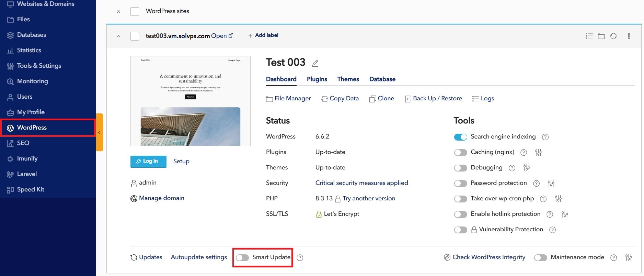Show help for Password protection
This screenshot has height=276, width=644.
tap(536, 184)
